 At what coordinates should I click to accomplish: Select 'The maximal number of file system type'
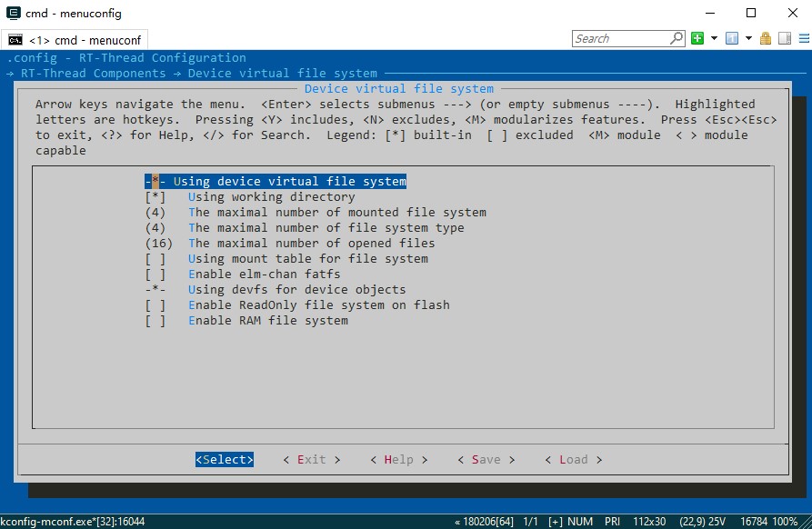tap(305, 228)
